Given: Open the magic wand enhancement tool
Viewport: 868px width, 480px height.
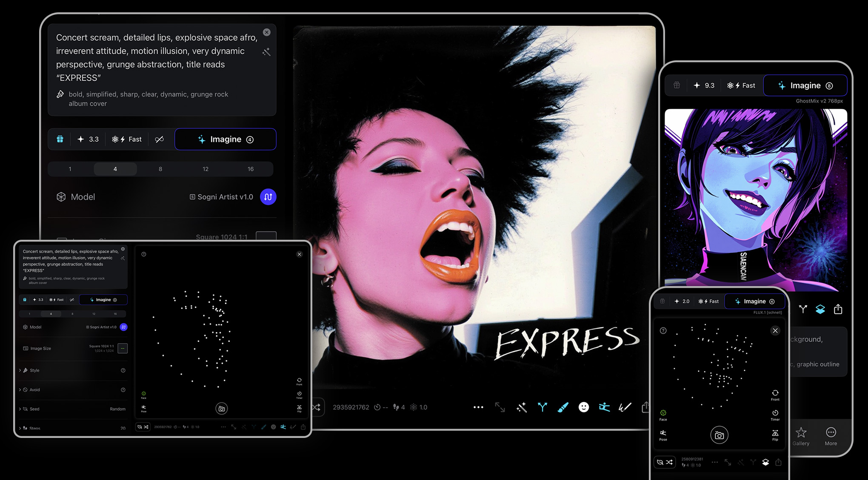Looking at the screenshot, I should [x=521, y=407].
